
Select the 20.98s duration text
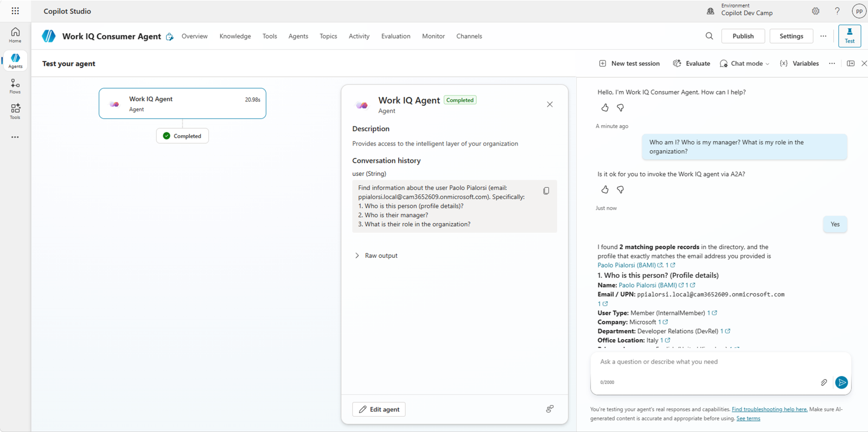(252, 100)
